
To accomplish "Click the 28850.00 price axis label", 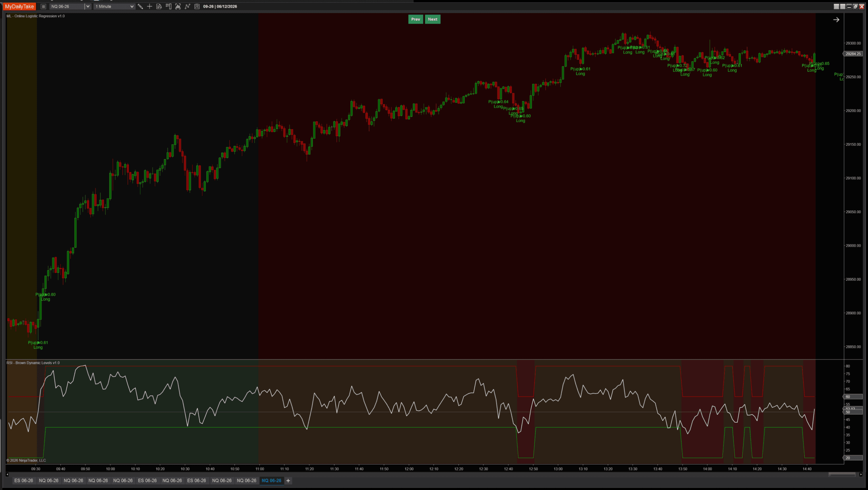I will click(x=853, y=347).
